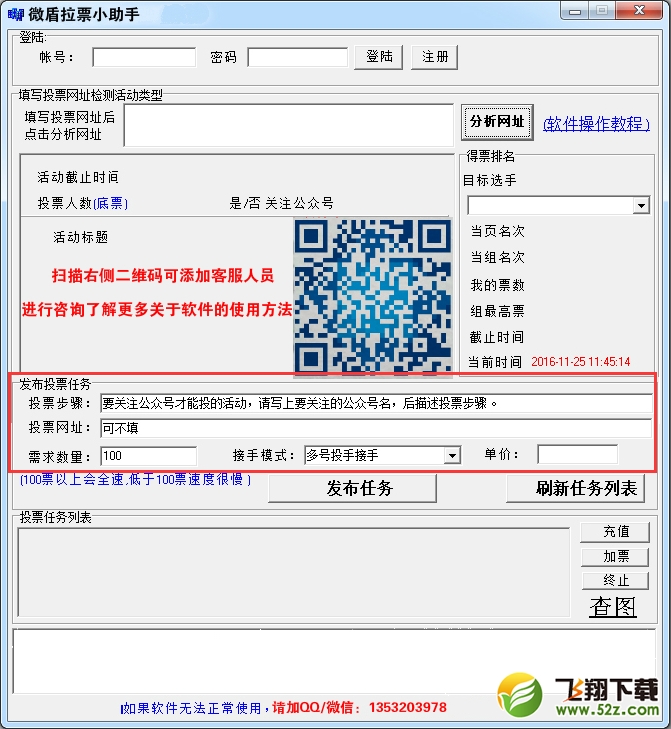Click the contact number 1353203978 text
The height and width of the screenshot is (729, 671).
pyautogui.click(x=407, y=708)
